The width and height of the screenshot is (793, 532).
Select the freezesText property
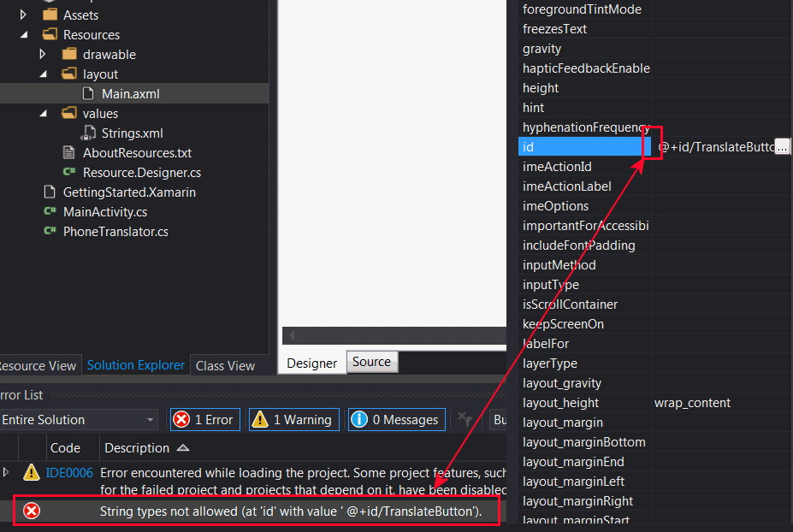point(554,29)
